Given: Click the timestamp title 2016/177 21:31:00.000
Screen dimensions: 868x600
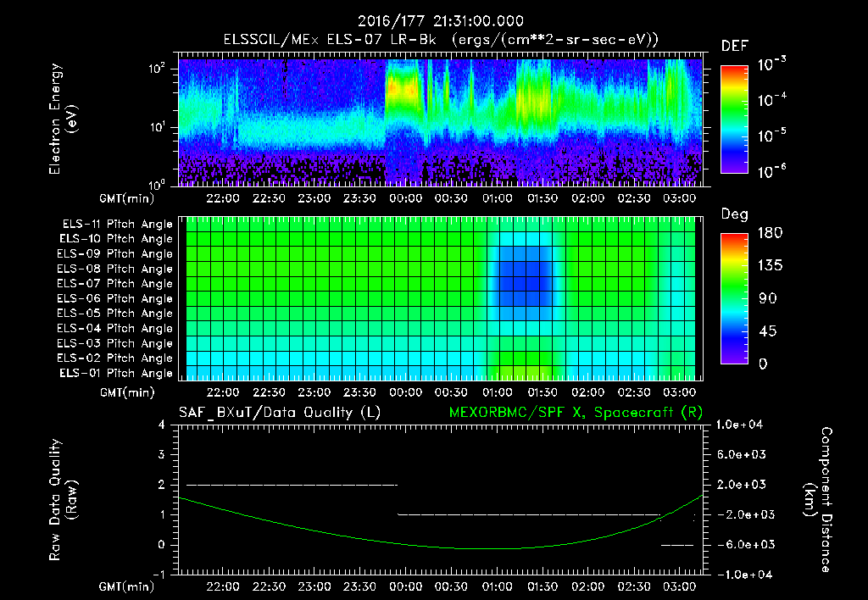Looking at the screenshot, I should pyautogui.click(x=440, y=21).
